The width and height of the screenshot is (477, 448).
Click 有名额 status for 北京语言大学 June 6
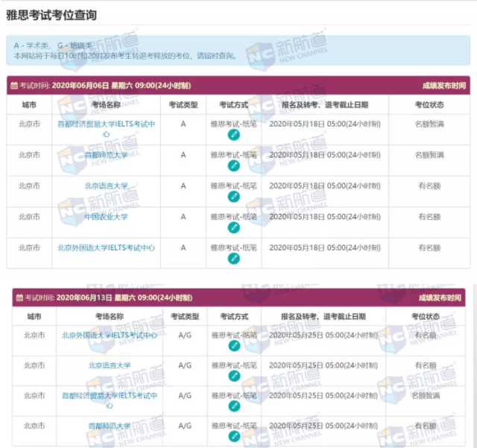point(429,186)
